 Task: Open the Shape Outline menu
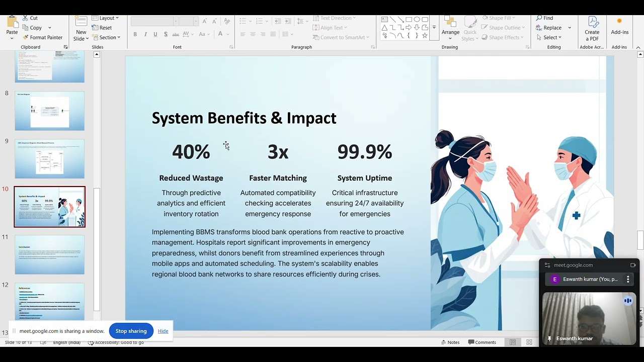coord(503,28)
